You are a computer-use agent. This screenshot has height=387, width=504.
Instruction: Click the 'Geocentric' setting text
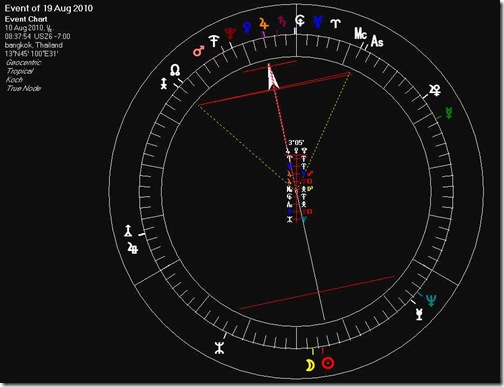[23, 62]
